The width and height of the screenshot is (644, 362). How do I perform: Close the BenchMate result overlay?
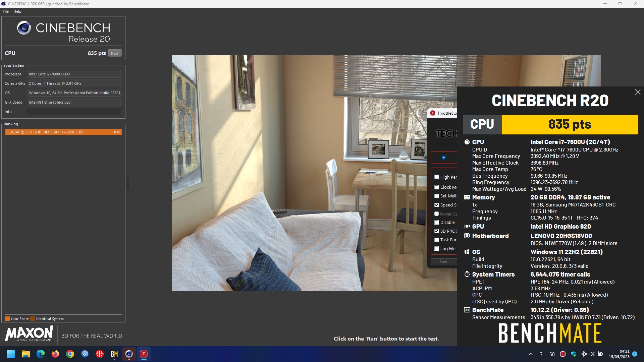[638, 92]
